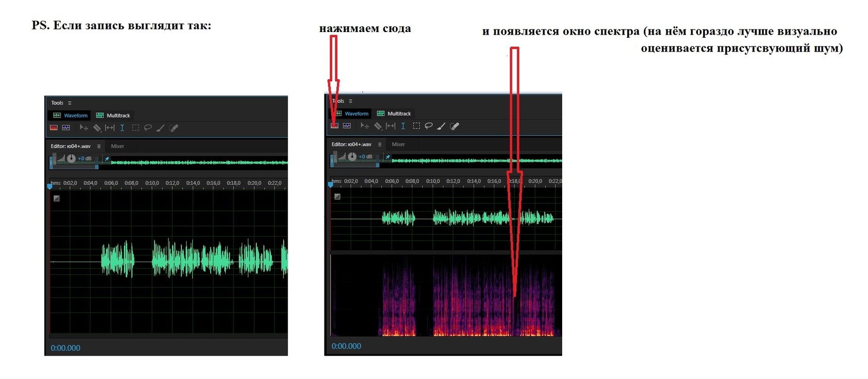Viewport: 868px width, 379px height.
Task: Select Editor: ю04+.wav tab in right Audition window
Action: click(x=351, y=144)
